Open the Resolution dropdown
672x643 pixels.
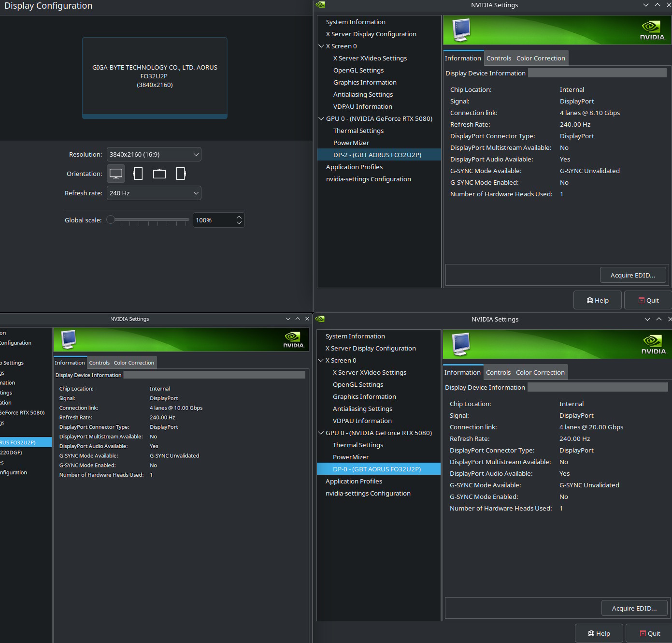click(154, 154)
